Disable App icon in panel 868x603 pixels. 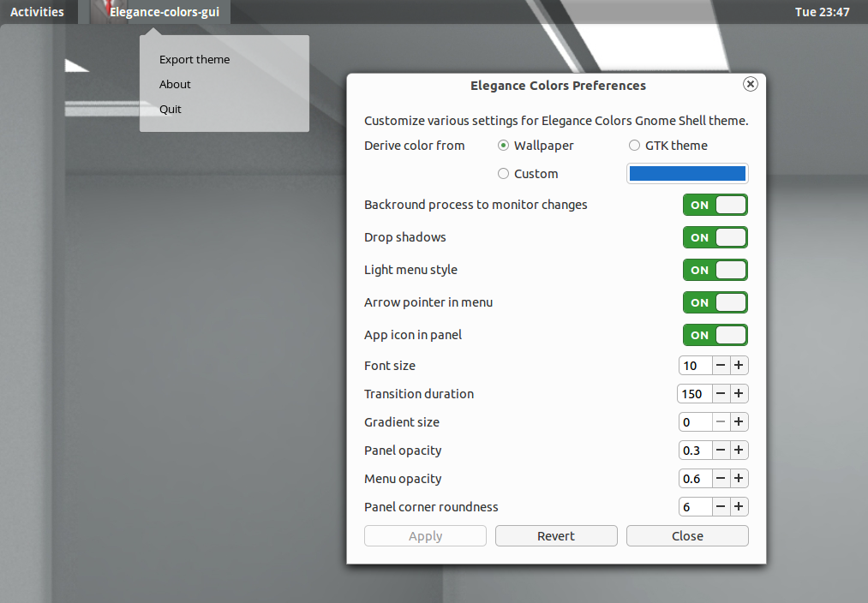tap(715, 335)
